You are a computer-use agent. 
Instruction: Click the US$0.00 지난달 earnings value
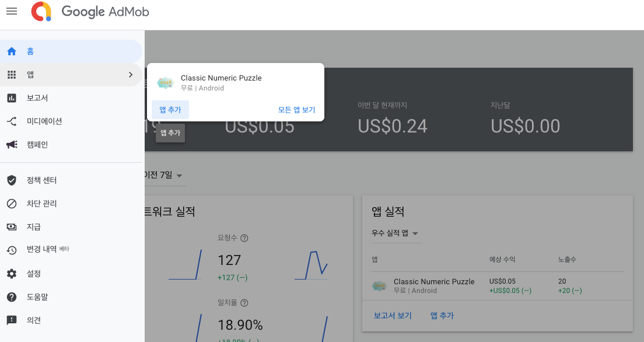coord(526,126)
